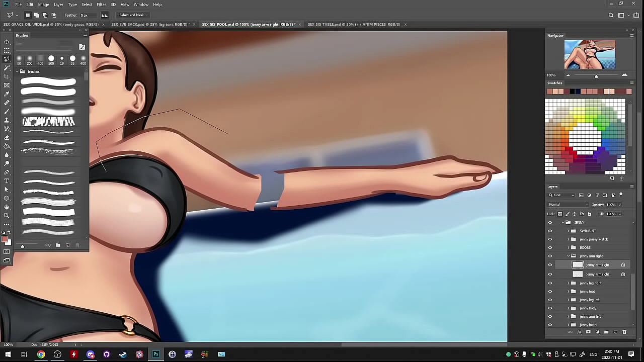Expand the jenny leg right group

click(x=569, y=283)
